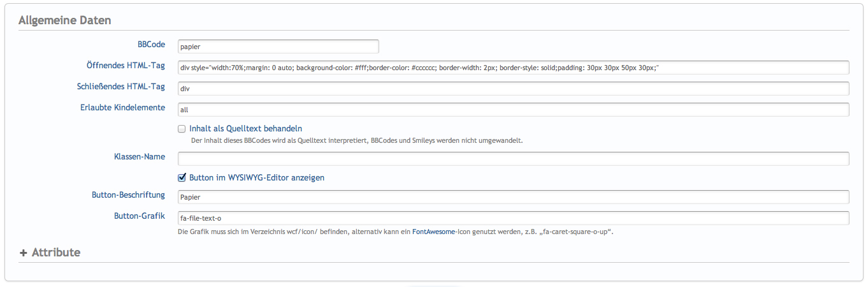Click the Öffnendes HTML-Tag label
This screenshot has width=868, height=287.
(126, 66)
